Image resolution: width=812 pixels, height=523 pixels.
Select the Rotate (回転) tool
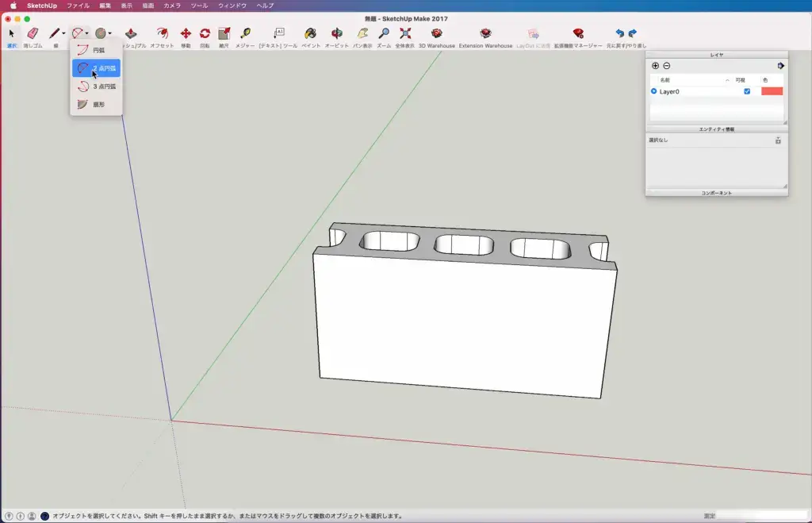click(205, 33)
